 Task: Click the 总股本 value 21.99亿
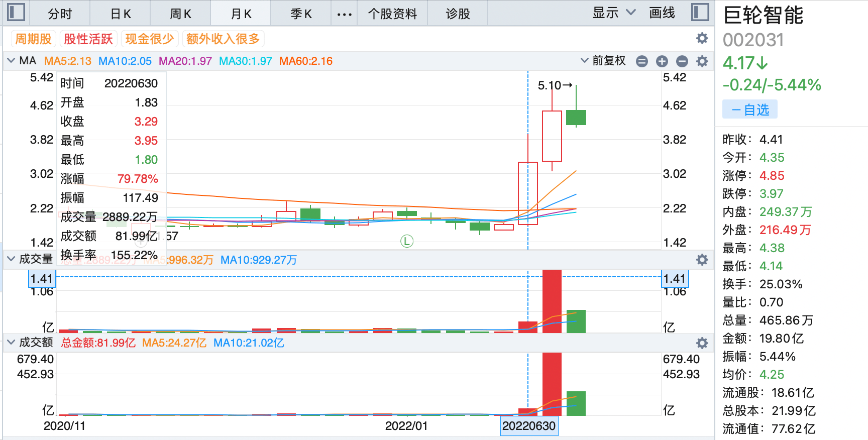pos(794,410)
